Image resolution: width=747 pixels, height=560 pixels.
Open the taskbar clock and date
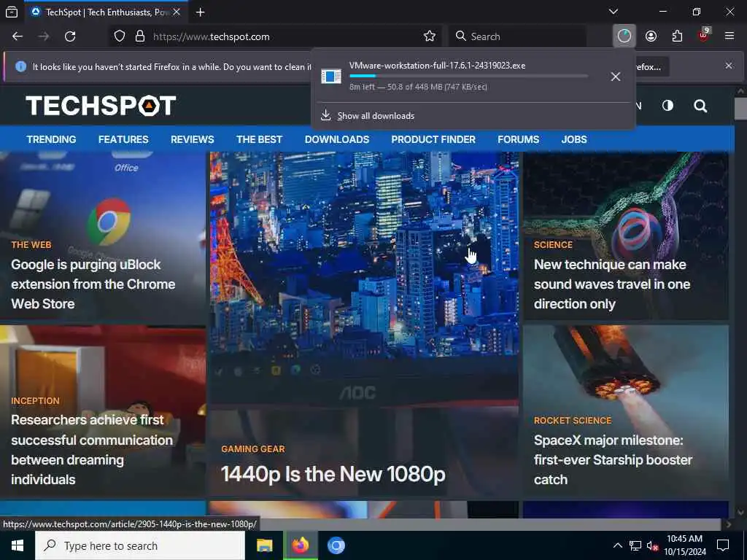[684, 545]
